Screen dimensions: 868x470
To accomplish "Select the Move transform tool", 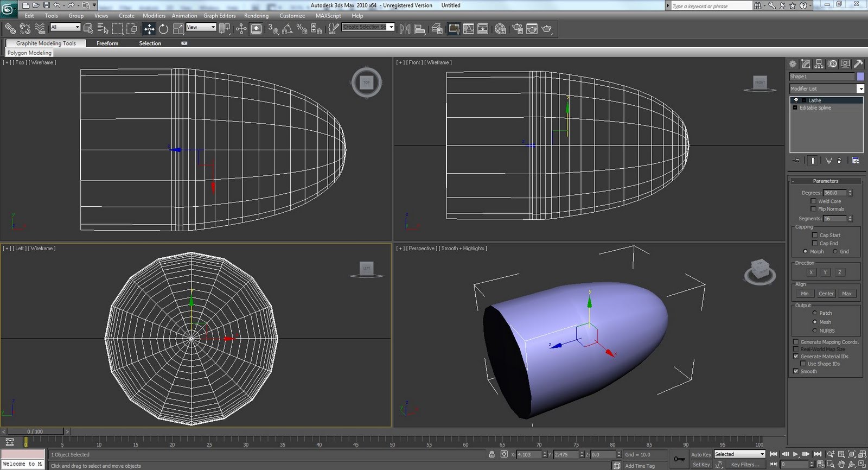I will tap(149, 29).
